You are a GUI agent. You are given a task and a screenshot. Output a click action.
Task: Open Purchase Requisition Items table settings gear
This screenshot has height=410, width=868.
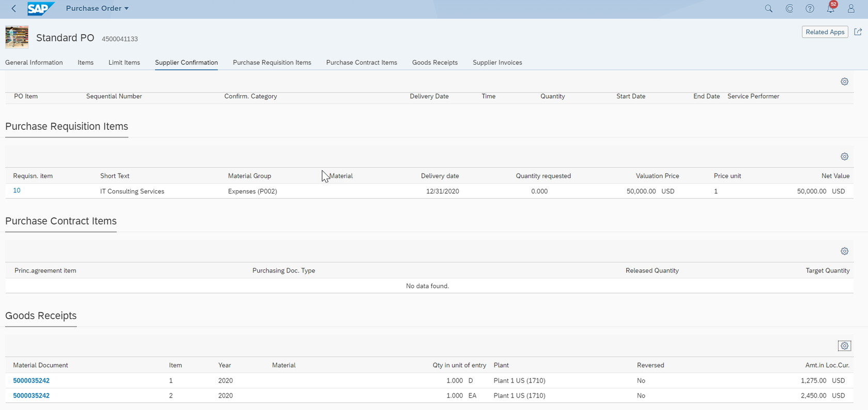pos(845,157)
